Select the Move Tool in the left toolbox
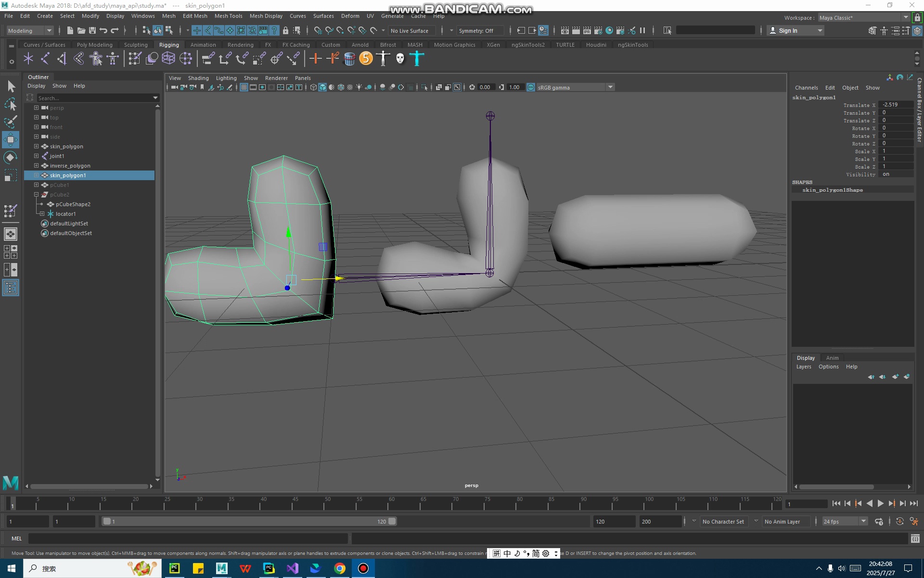Viewport: 924px width, 578px height. [10, 140]
